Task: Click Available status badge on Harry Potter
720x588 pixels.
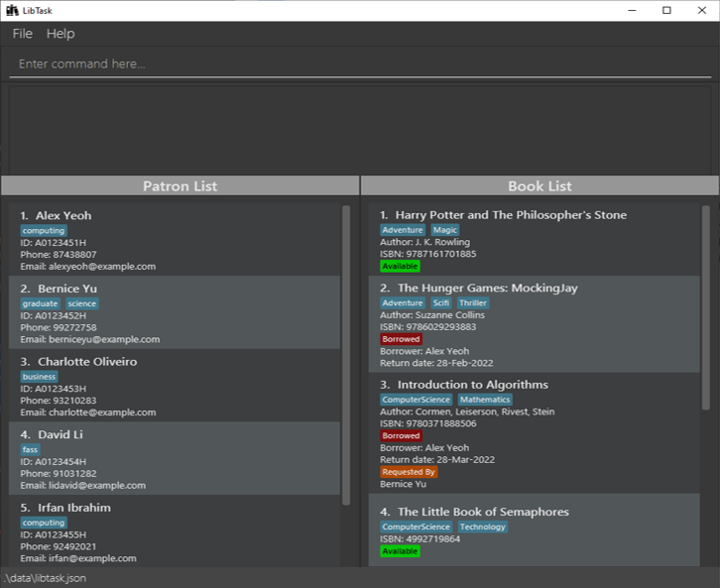Action: [400, 266]
